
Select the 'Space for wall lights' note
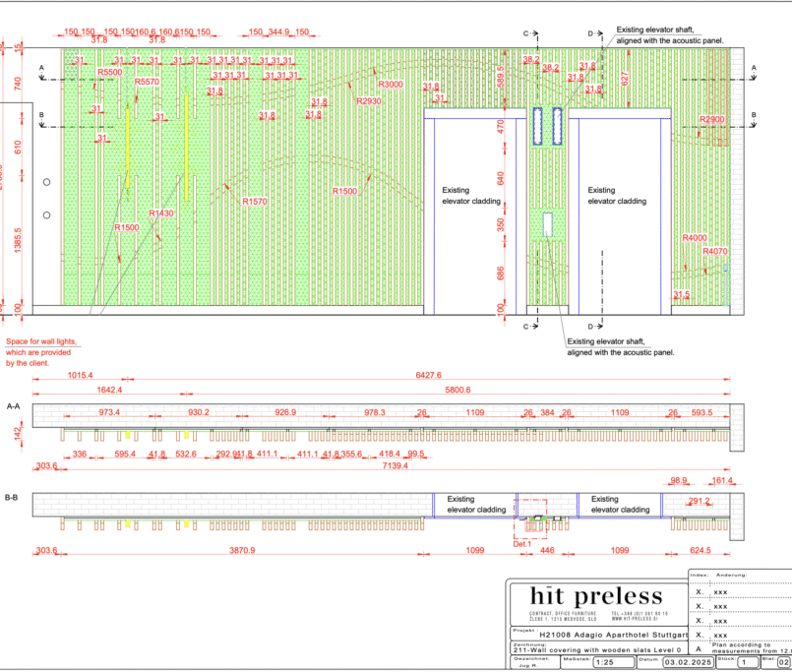(41, 352)
